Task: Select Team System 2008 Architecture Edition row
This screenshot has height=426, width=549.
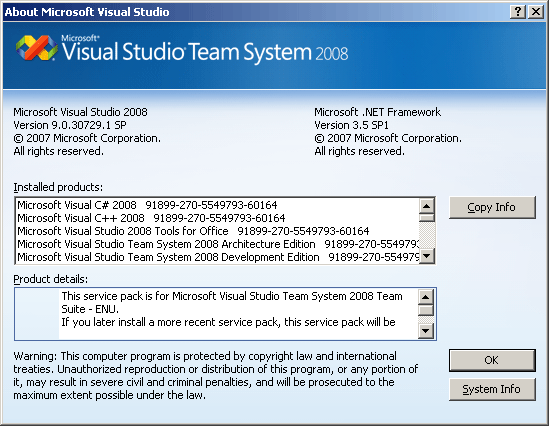Action: pos(218,244)
